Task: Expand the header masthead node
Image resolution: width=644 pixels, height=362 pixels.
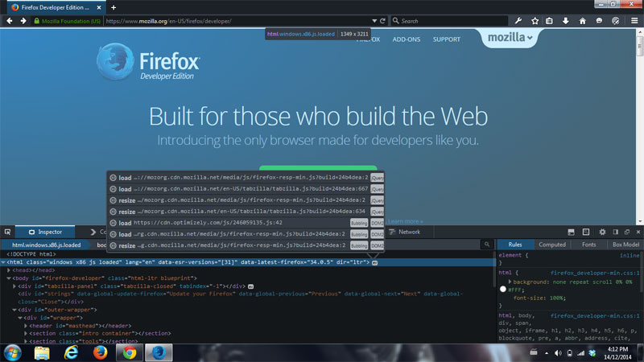Action: coord(26,326)
